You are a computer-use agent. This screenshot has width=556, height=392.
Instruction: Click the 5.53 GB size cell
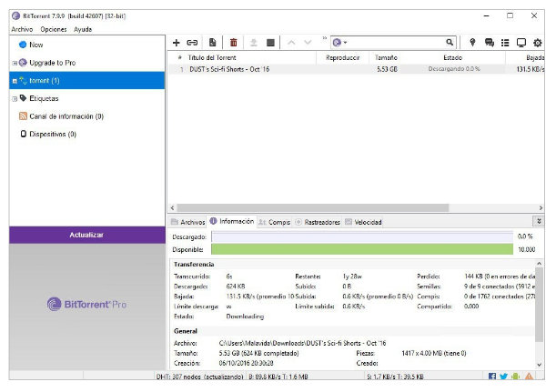tap(387, 69)
